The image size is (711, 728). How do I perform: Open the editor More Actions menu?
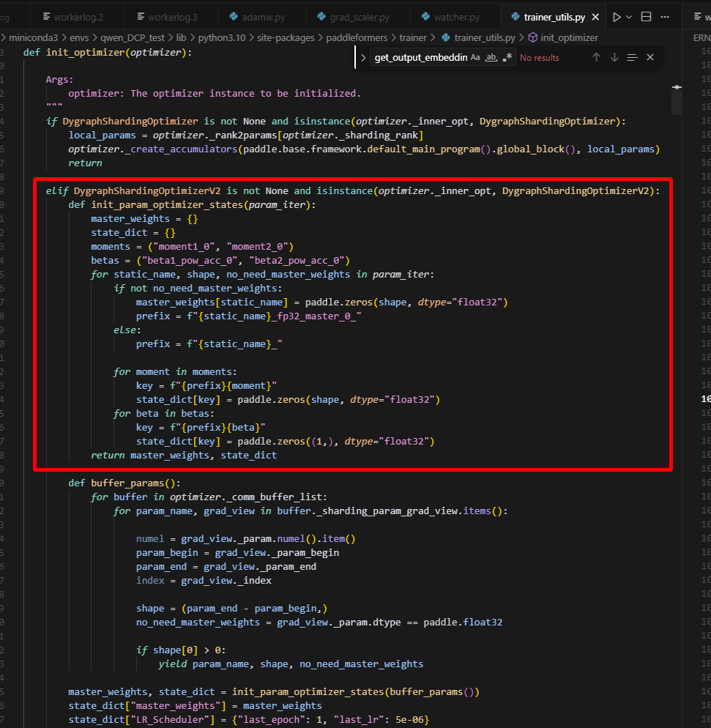666,16
